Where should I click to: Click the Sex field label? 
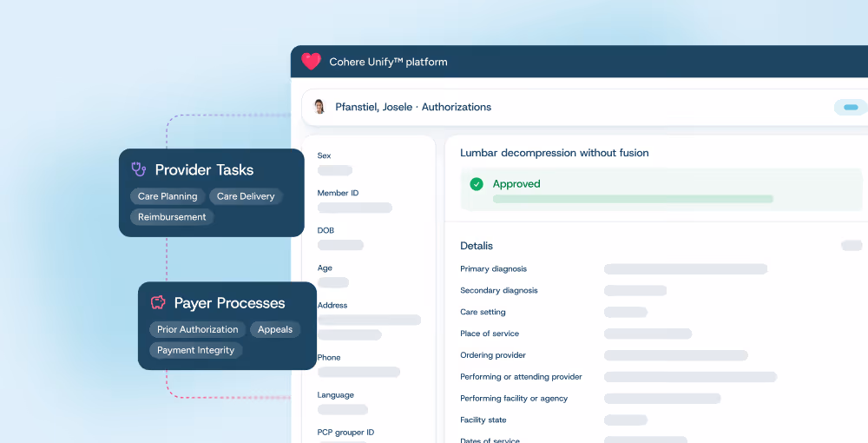(x=324, y=155)
